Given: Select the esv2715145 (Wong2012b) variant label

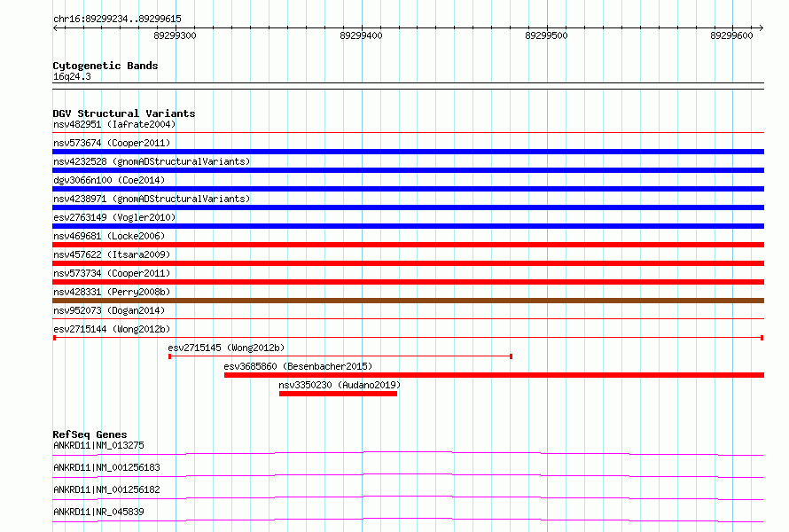Looking at the screenshot, I should point(226,348).
